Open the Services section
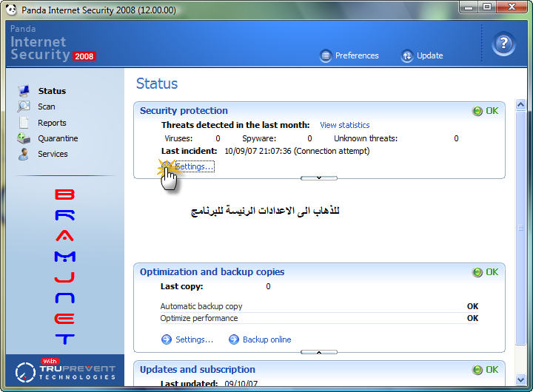 53,154
